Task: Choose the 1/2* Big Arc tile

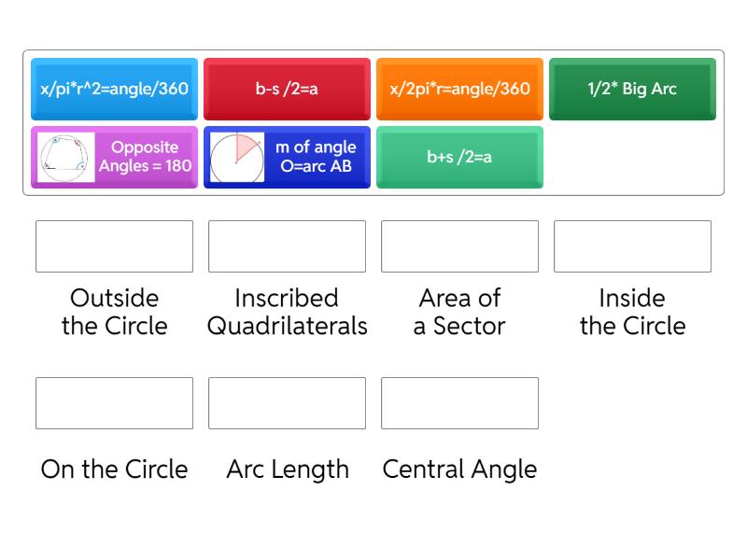Action: pos(632,89)
